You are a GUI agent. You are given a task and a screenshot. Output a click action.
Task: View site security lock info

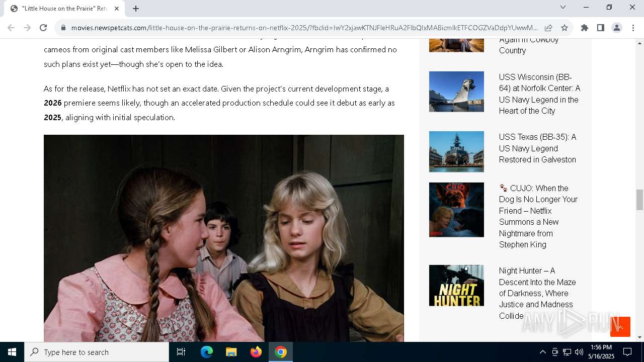pyautogui.click(x=63, y=28)
